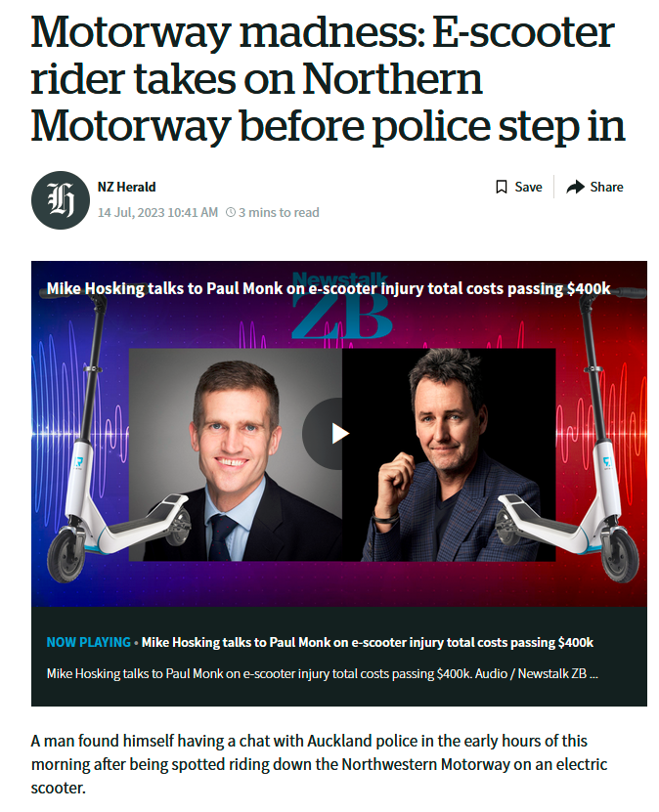Click the NZ Herald round logo avatar

pyautogui.click(x=61, y=200)
